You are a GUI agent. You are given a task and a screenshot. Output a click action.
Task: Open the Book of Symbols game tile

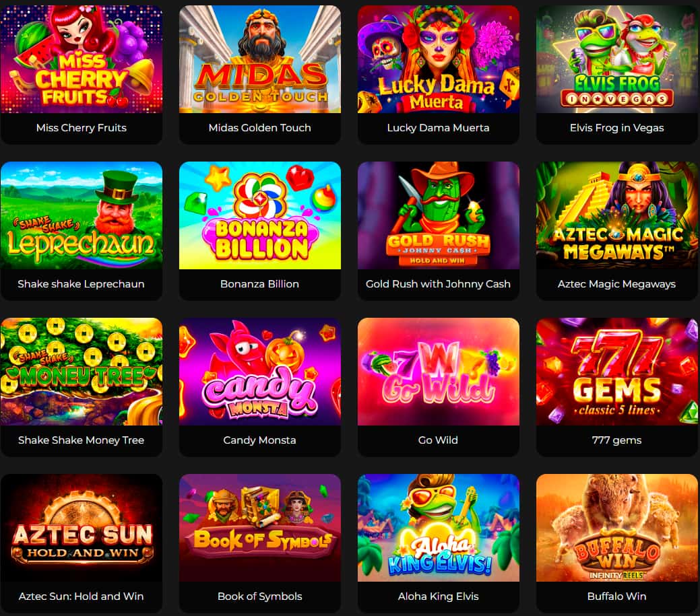click(x=260, y=528)
